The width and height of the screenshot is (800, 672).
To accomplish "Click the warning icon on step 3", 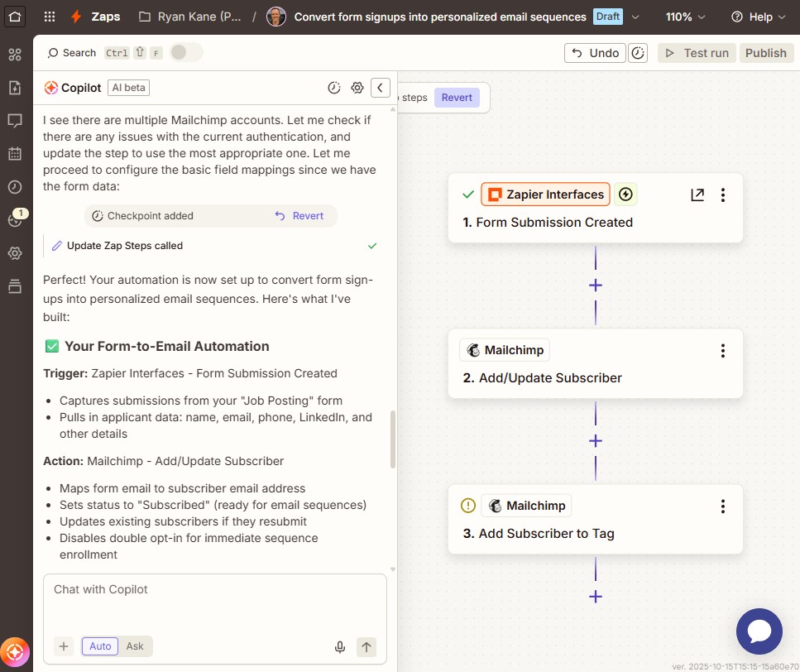I will pyautogui.click(x=468, y=506).
